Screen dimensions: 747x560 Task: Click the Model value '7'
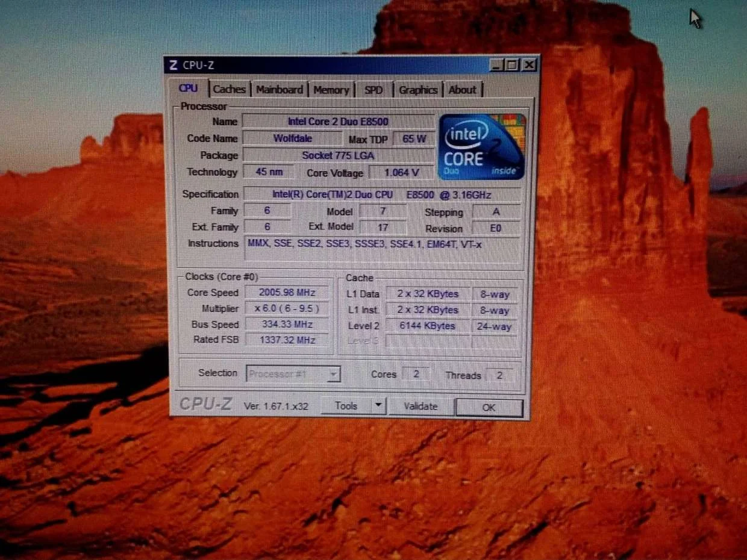click(x=383, y=211)
